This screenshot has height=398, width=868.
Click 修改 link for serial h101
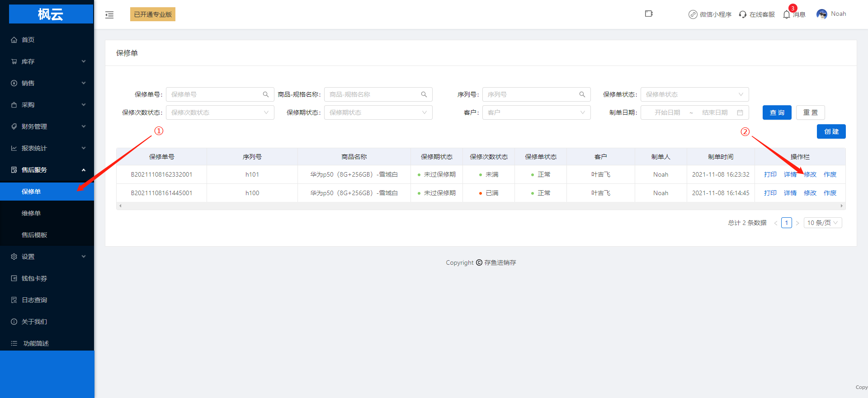coord(810,174)
